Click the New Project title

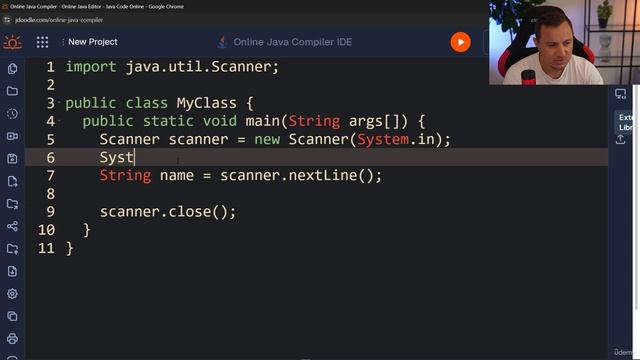click(93, 42)
